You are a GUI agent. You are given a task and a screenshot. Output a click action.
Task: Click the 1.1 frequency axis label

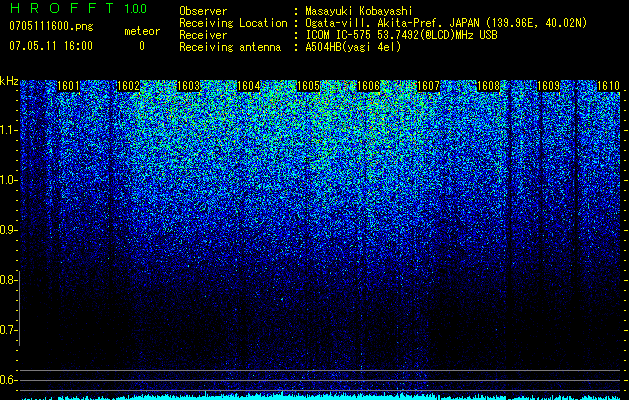[x=8, y=130]
